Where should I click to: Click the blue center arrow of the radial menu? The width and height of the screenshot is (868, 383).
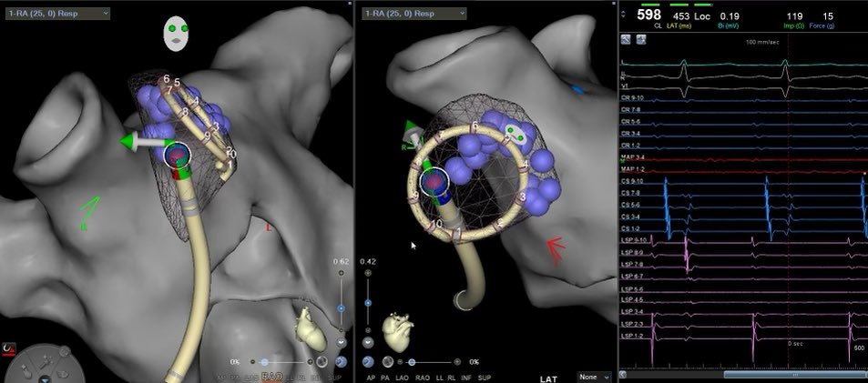(45, 379)
